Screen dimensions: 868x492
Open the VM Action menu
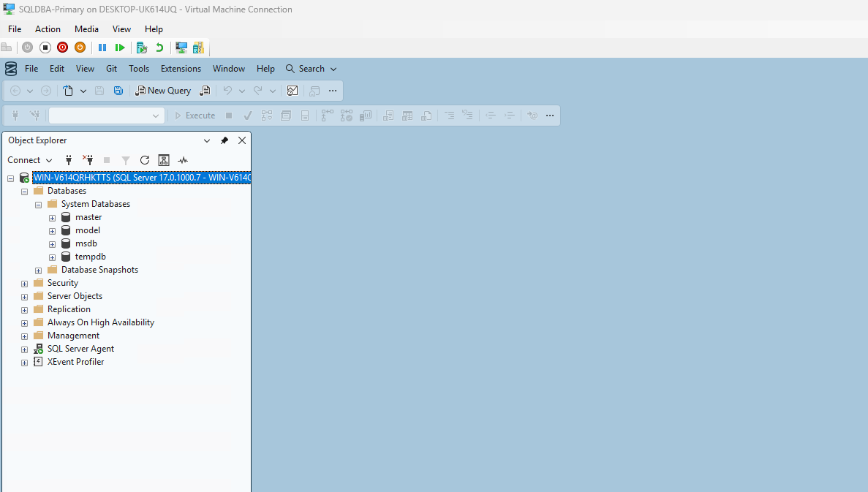pos(48,29)
